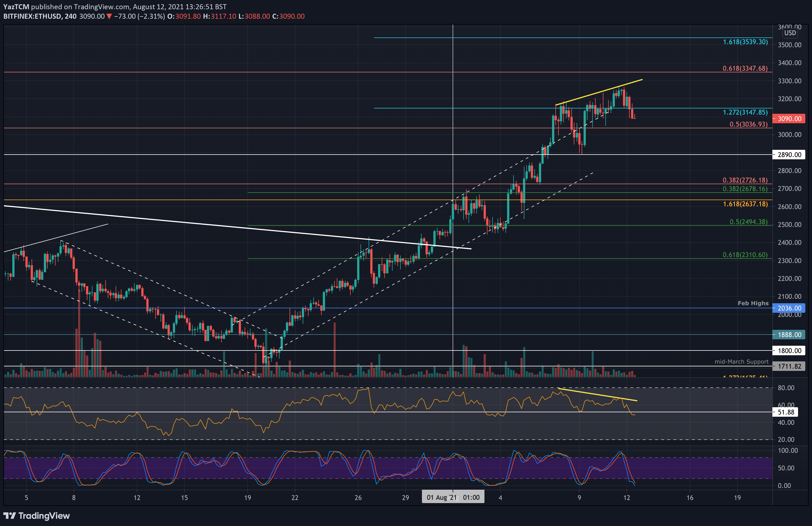Click the 0.382(2726.18) Fibonacci label
This screenshot has width=812, height=526.
[745, 180]
